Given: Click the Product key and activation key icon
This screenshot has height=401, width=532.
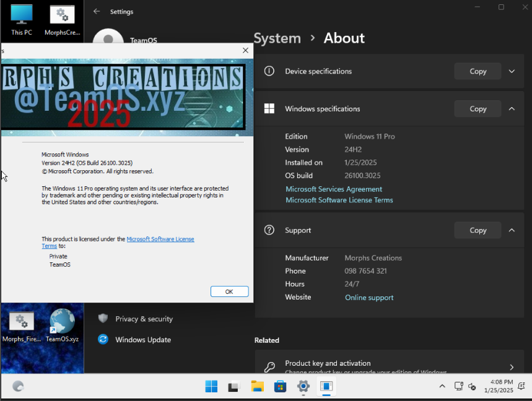Looking at the screenshot, I should 269,367.
